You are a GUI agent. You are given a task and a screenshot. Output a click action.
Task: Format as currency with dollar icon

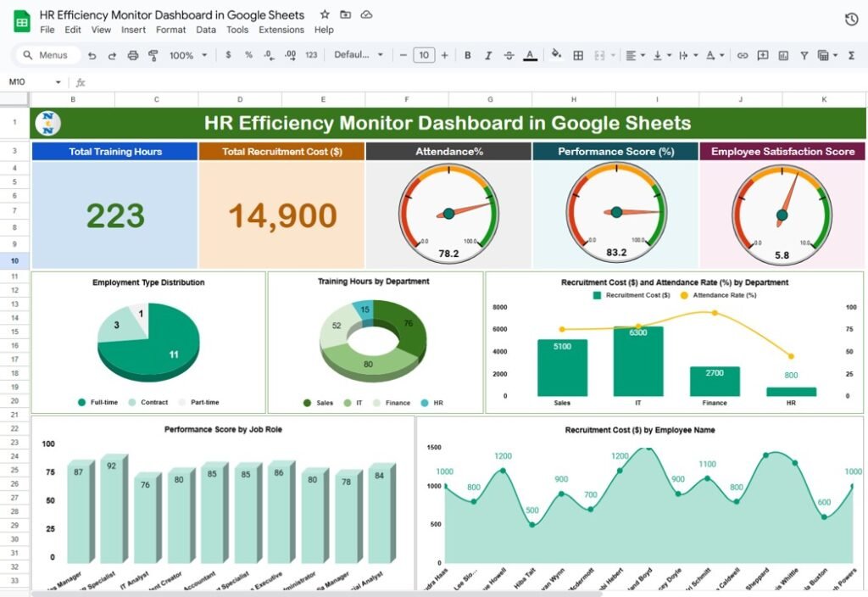coord(228,55)
